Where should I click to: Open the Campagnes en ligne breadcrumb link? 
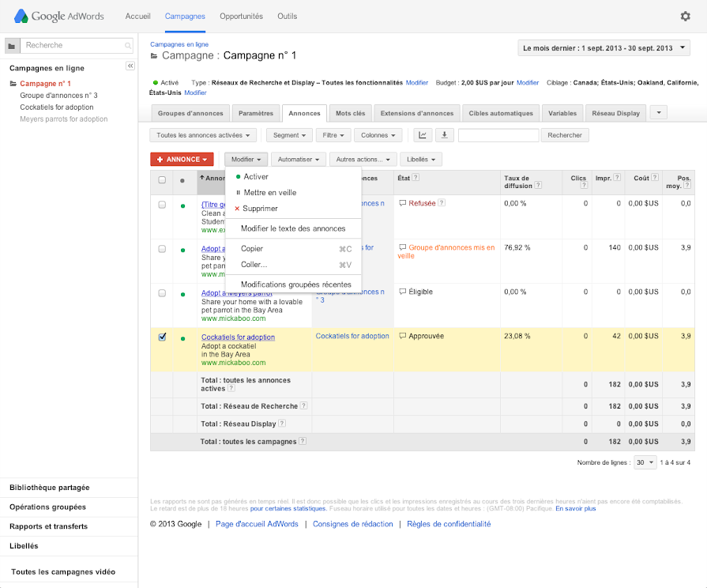[179, 44]
